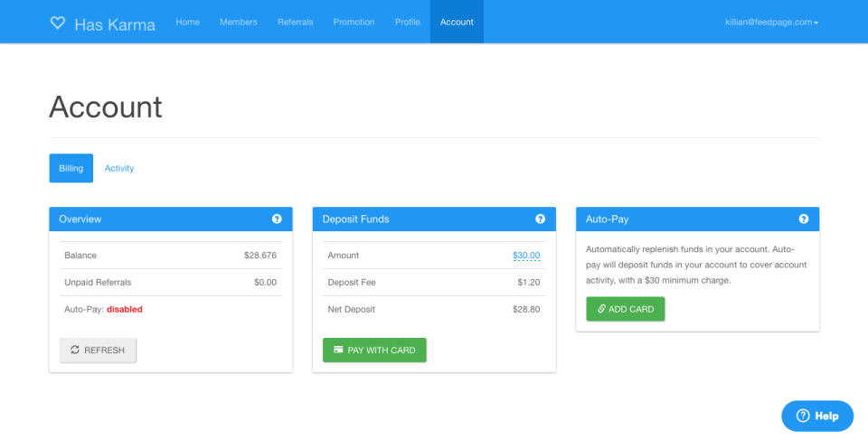
Task: Open help icon in Deposit Funds header
Action: 541,219
